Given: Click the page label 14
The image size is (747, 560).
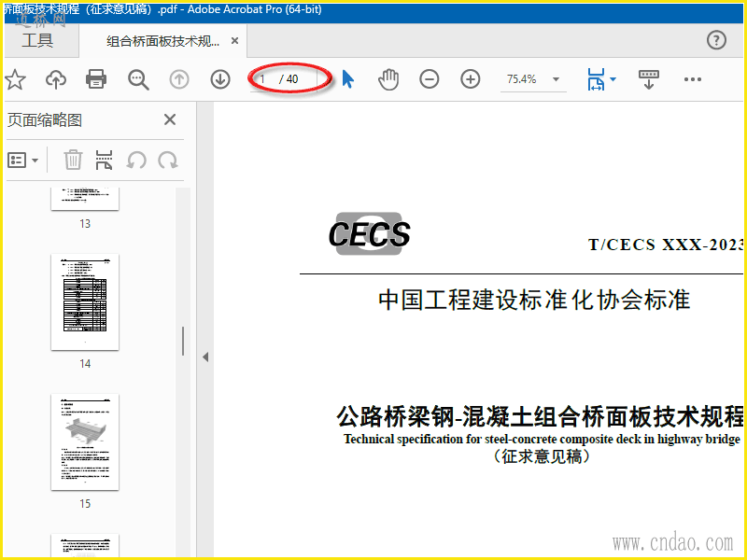Looking at the screenshot, I should (x=85, y=364).
